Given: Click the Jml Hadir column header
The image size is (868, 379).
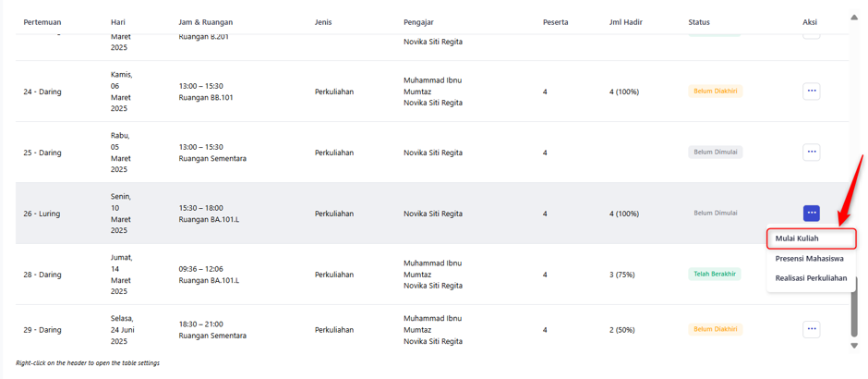Looking at the screenshot, I should 625,22.
